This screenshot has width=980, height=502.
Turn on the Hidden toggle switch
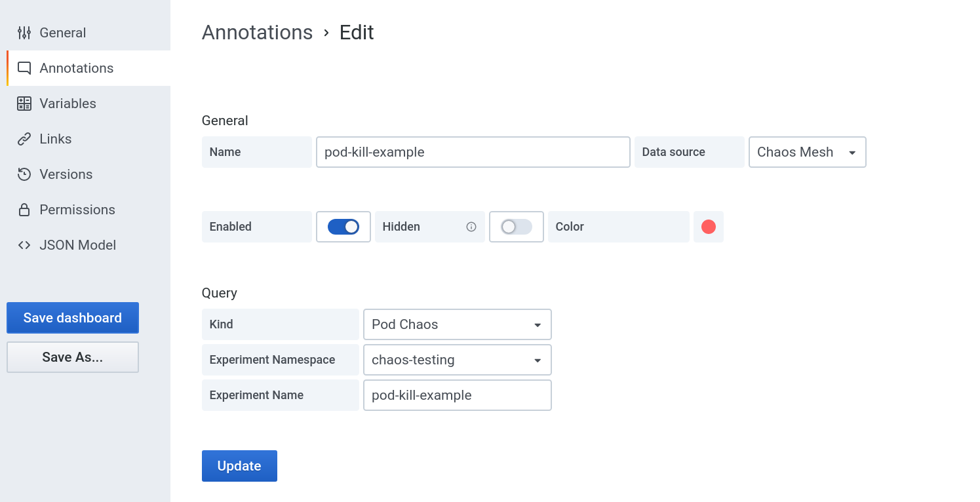[x=517, y=227]
